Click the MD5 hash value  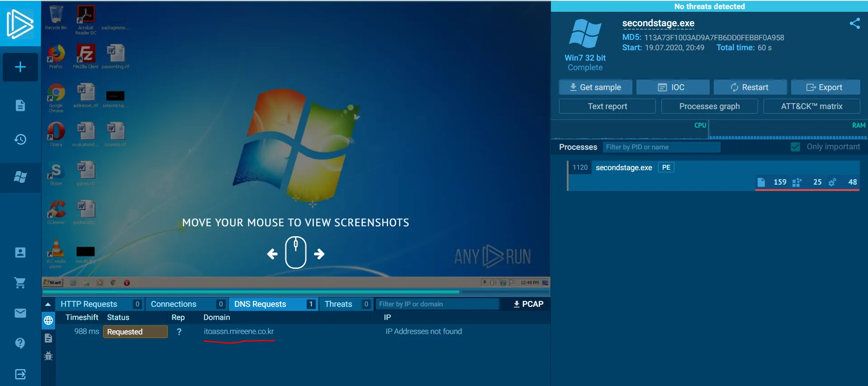[714, 38]
